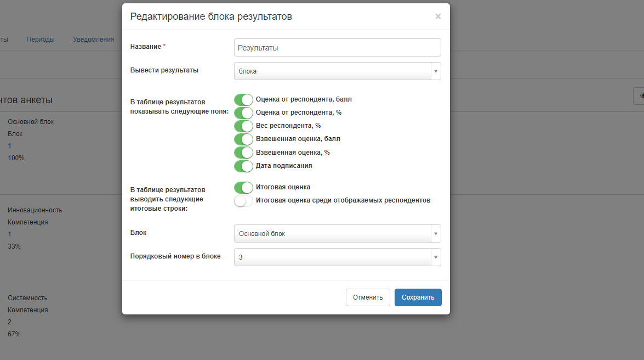Close the results block editing dialog
This screenshot has width=644, height=360.
(x=438, y=16)
